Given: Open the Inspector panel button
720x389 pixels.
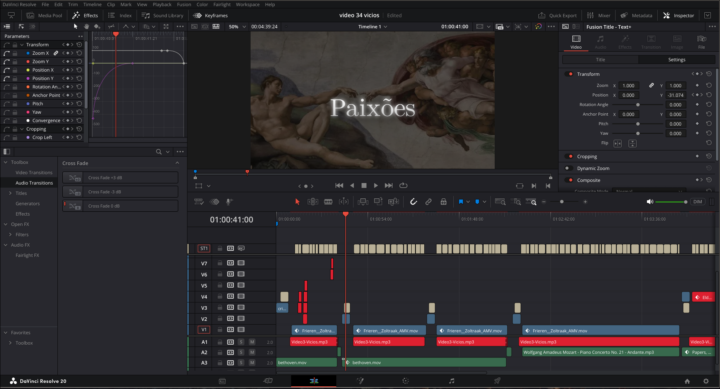Looking at the screenshot, I should point(678,15).
